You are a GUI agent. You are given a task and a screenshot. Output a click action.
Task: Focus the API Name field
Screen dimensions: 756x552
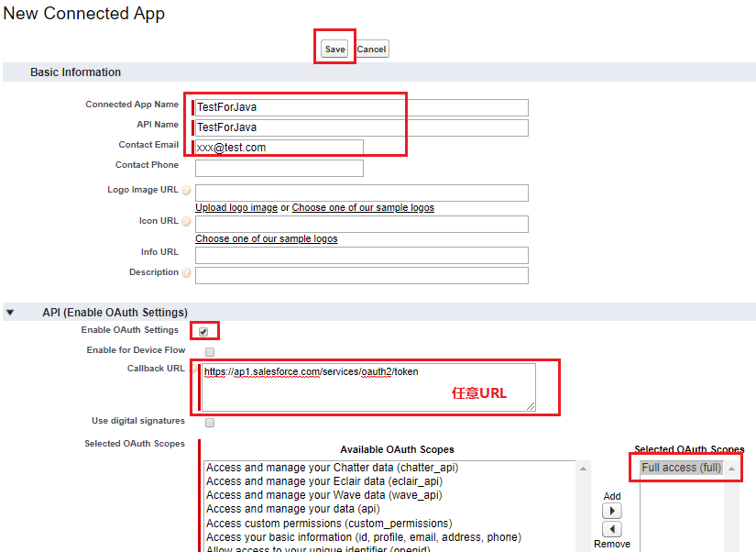(x=362, y=127)
